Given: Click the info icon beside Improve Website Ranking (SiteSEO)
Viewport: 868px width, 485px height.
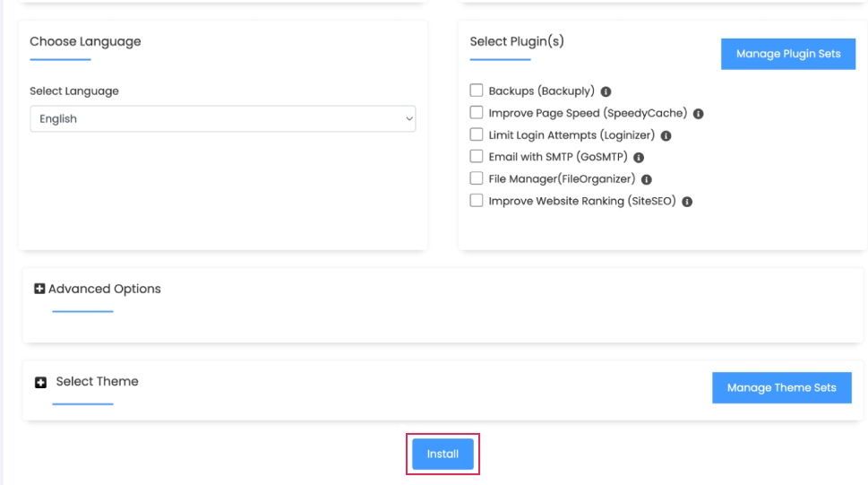Looking at the screenshot, I should (x=687, y=202).
